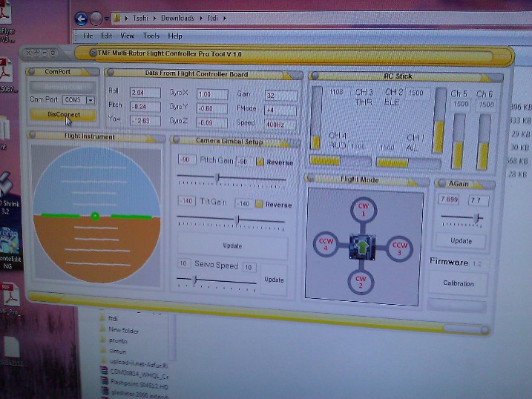532x399 pixels.
Task: Click the Servo Speed slider handle
Action: [x=194, y=280]
